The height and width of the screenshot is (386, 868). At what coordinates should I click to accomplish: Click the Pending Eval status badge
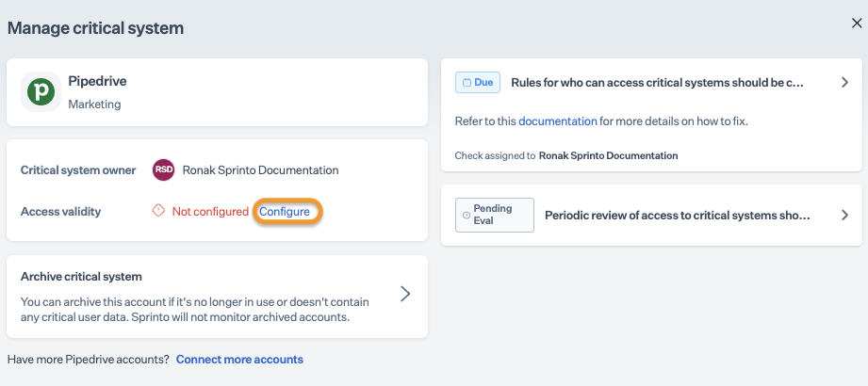[495, 215]
